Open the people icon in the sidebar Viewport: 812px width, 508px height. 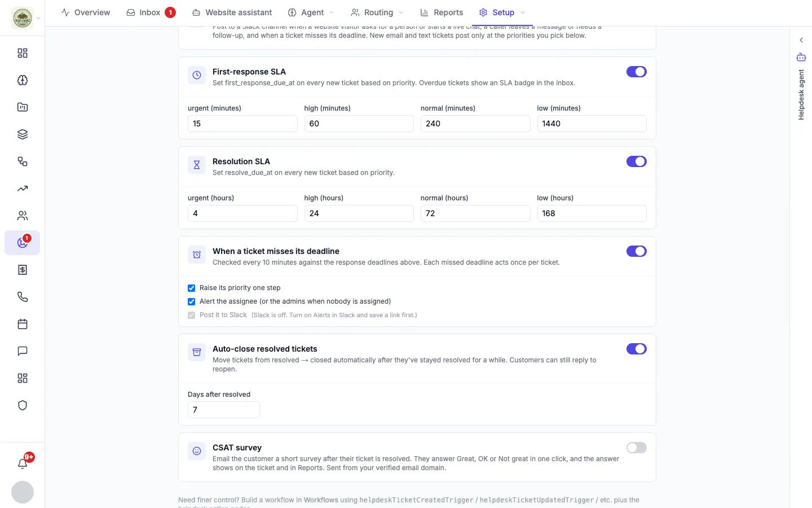23,216
